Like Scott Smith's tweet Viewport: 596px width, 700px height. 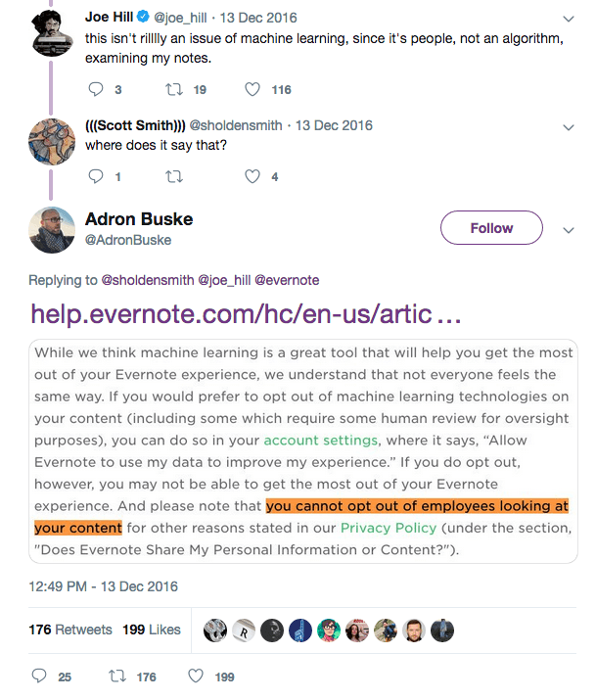point(252,177)
